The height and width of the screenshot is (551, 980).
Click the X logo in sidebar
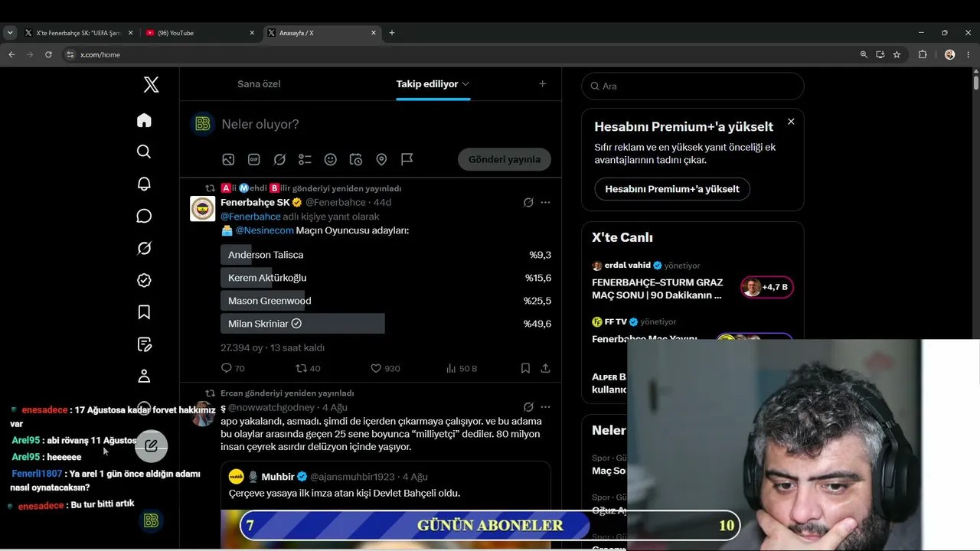[x=152, y=84]
